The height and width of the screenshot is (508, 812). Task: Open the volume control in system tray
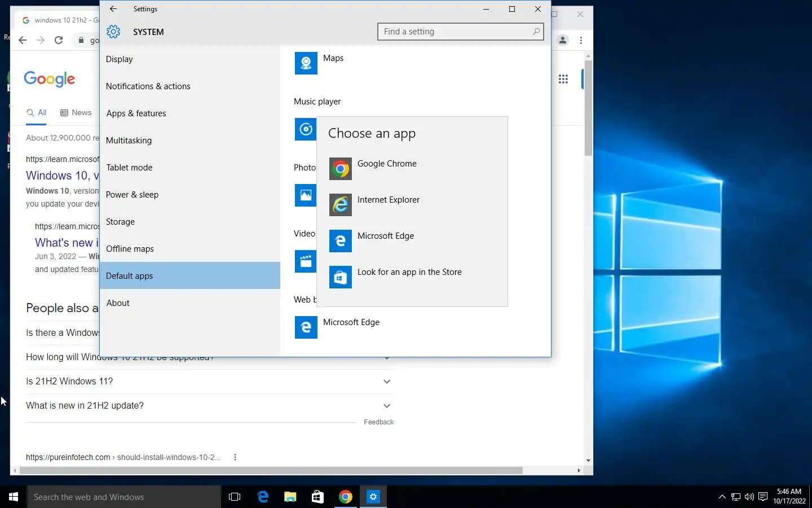click(x=749, y=497)
